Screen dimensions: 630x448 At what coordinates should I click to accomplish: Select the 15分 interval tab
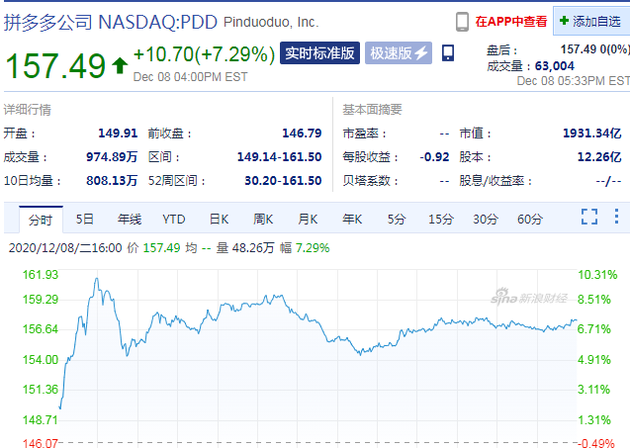pyautogui.click(x=441, y=219)
